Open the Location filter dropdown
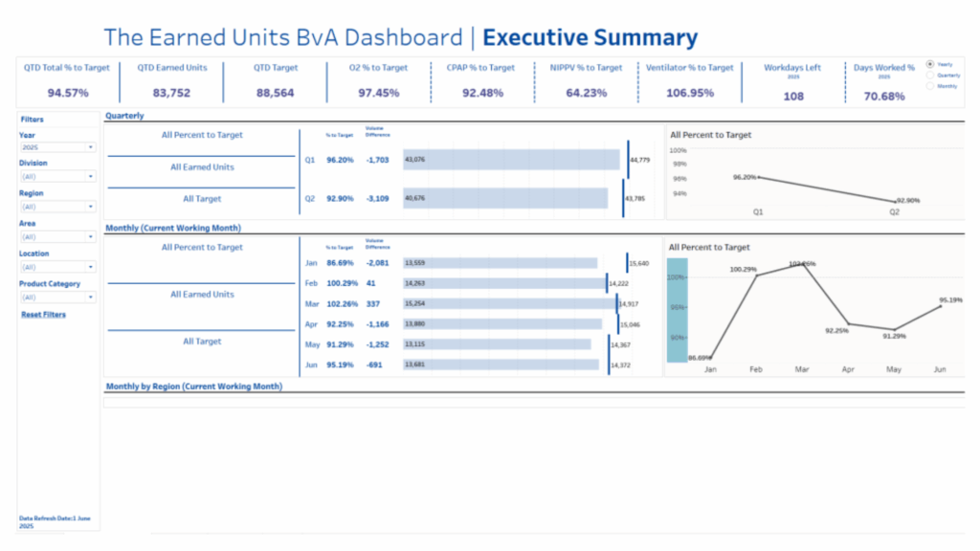This screenshot has height=551, width=980. (x=57, y=267)
